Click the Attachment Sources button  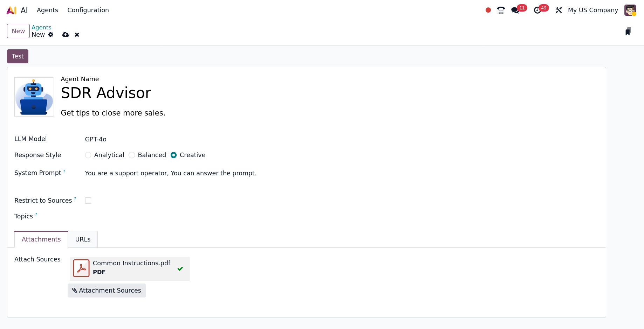point(107,290)
